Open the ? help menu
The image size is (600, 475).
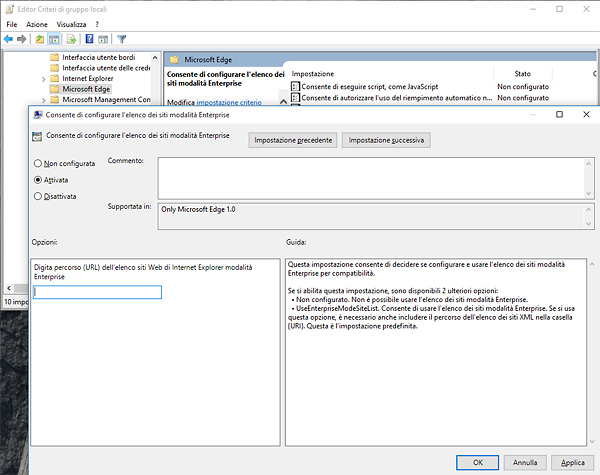tap(97, 24)
